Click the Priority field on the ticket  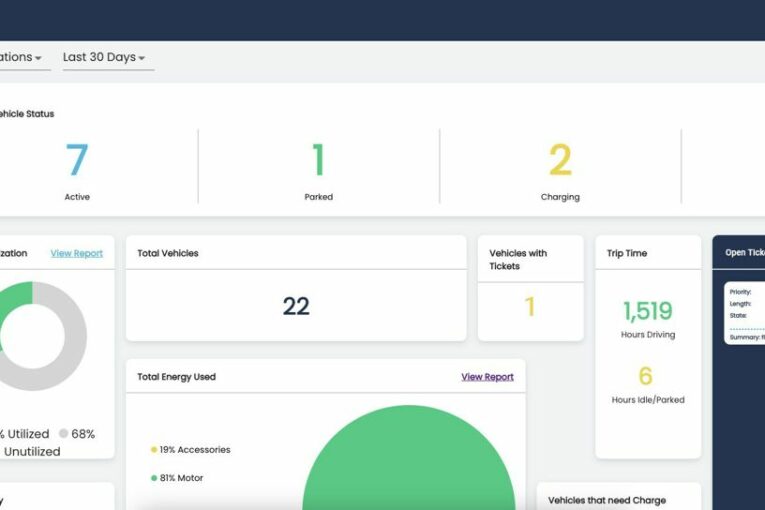(740, 292)
